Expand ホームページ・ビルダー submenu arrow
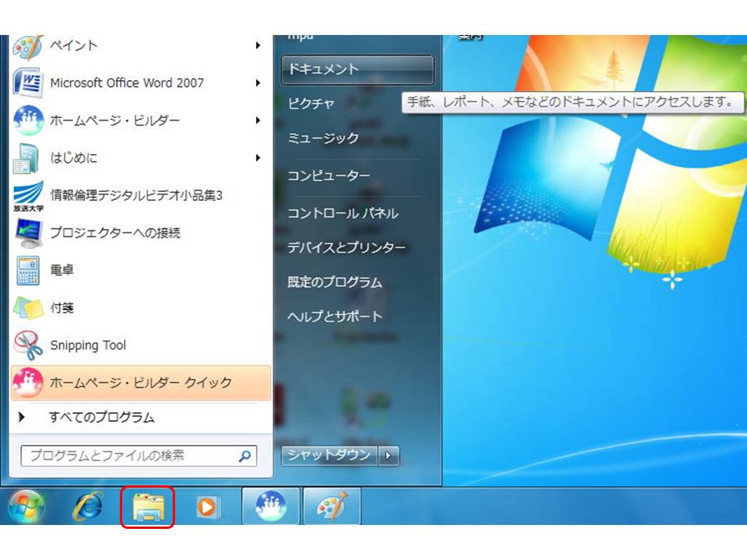The height and width of the screenshot is (560, 747). (258, 120)
